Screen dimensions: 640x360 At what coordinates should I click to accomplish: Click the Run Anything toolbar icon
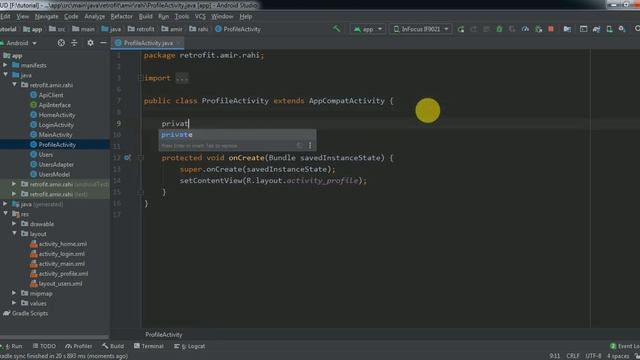[583, 29]
